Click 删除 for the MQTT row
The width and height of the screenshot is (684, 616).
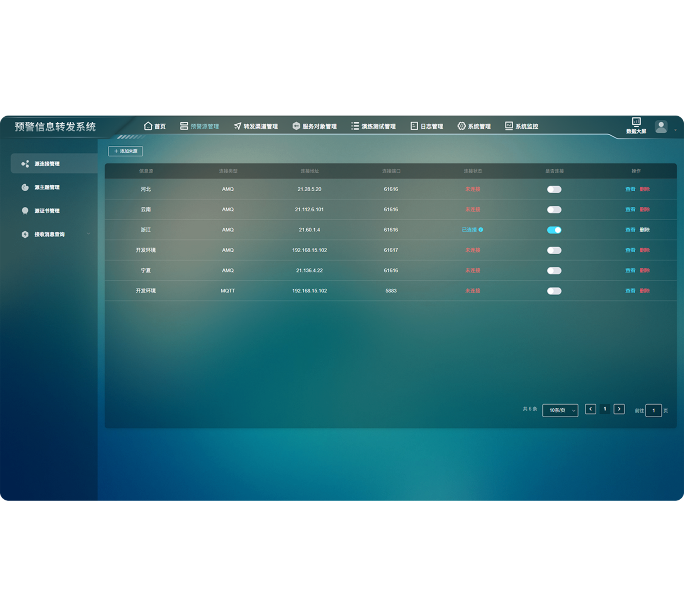(x=645, y=291)
